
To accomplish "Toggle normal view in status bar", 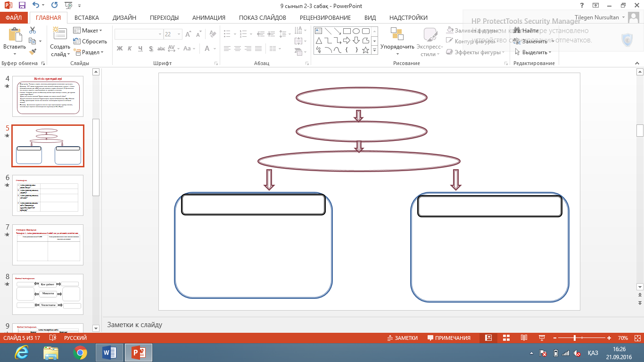I will coord(489,338).
